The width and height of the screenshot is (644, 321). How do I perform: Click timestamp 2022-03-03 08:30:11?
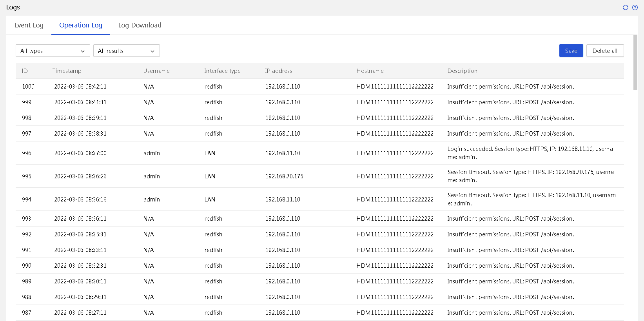point(80,281)
